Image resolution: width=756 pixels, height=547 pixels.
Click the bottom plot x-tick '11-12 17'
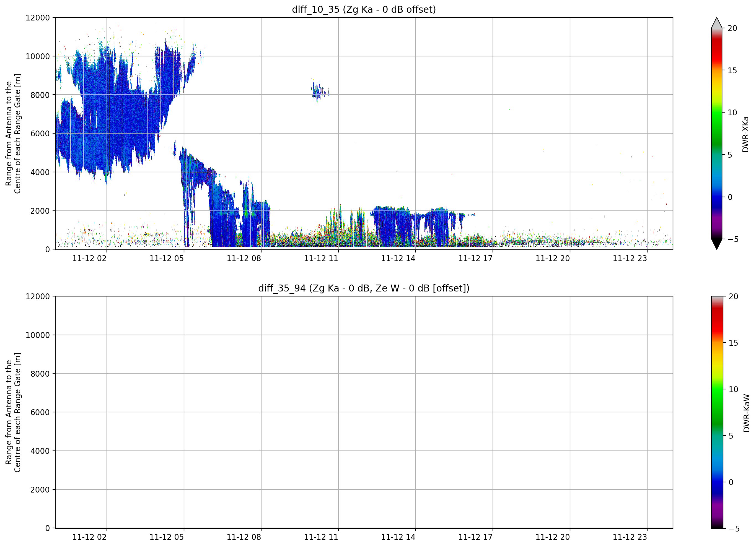point(475,537)
